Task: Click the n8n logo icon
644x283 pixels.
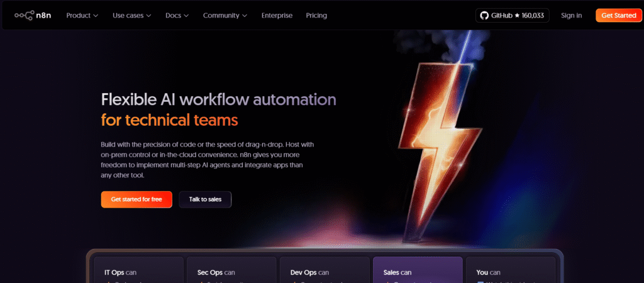Action: pos(25,15)
